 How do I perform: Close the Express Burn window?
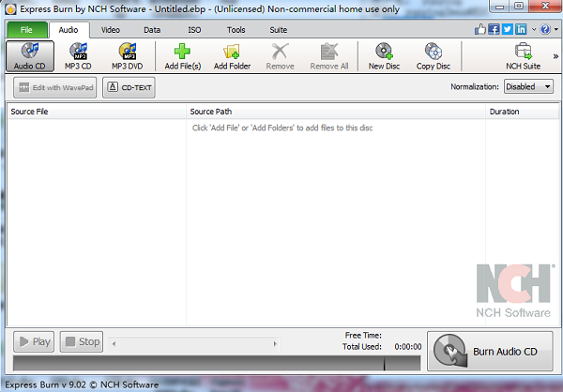tap(545, 7)
